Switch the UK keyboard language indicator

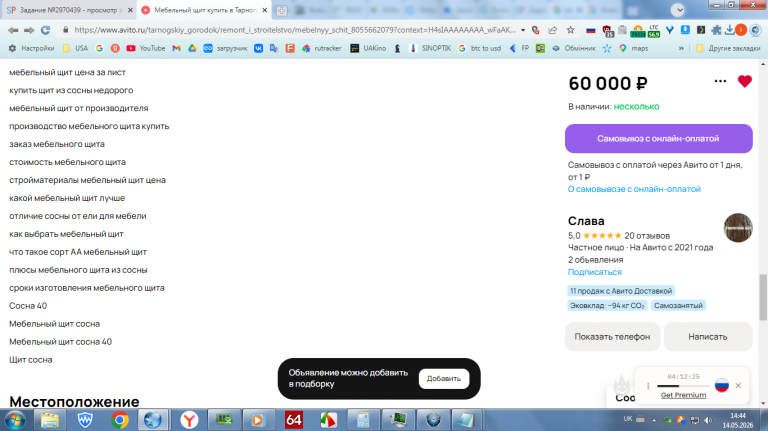point(628,419)
